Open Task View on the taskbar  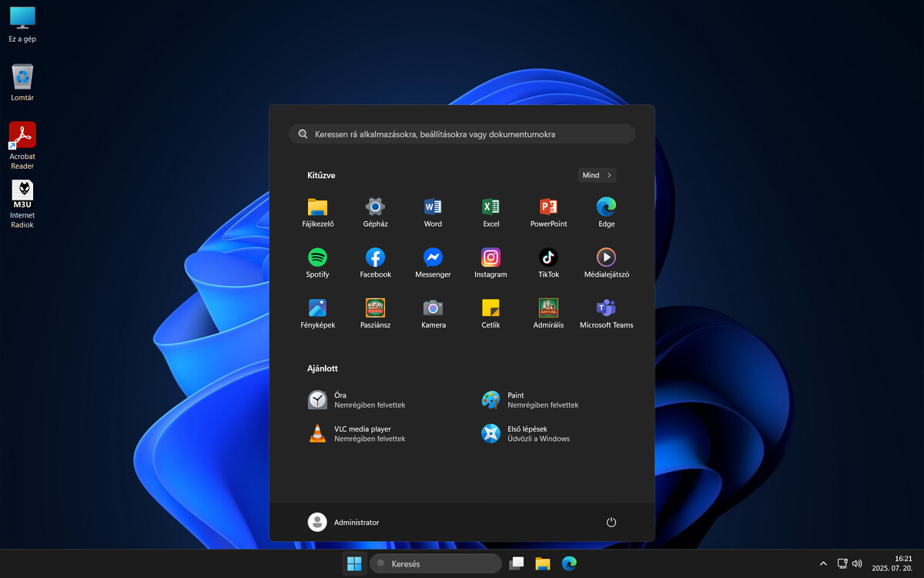(x=517, y=563)
